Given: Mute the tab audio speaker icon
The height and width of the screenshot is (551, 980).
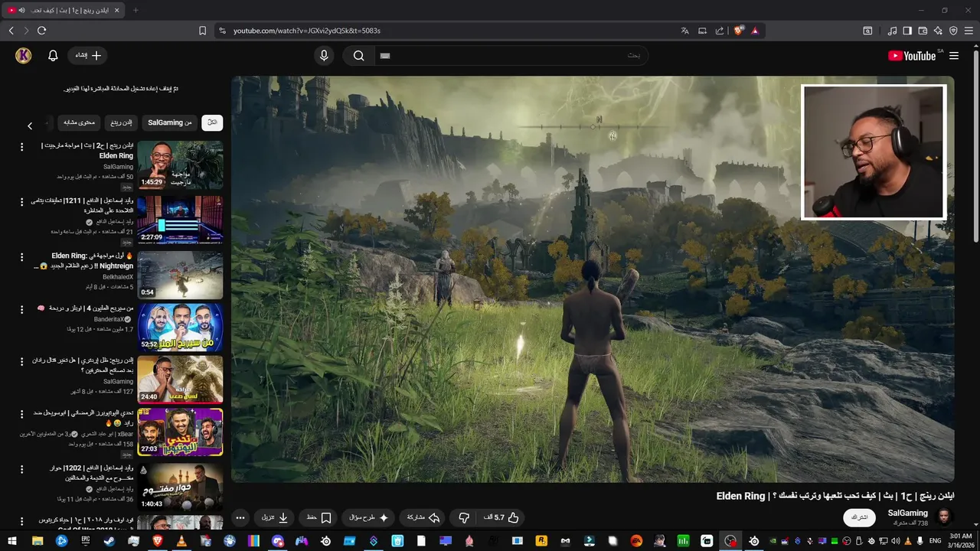Looking at the screenshot, I should pyautogui.click(x=21, y=10).
